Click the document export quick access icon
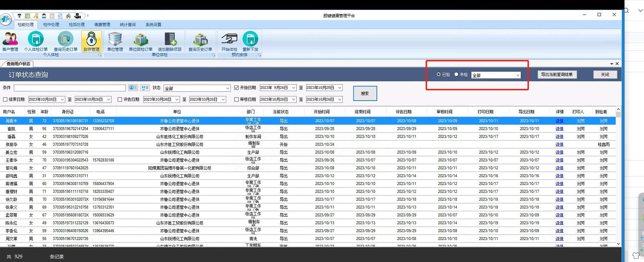This screenshot has height=262, width=644. pos(60,16)
